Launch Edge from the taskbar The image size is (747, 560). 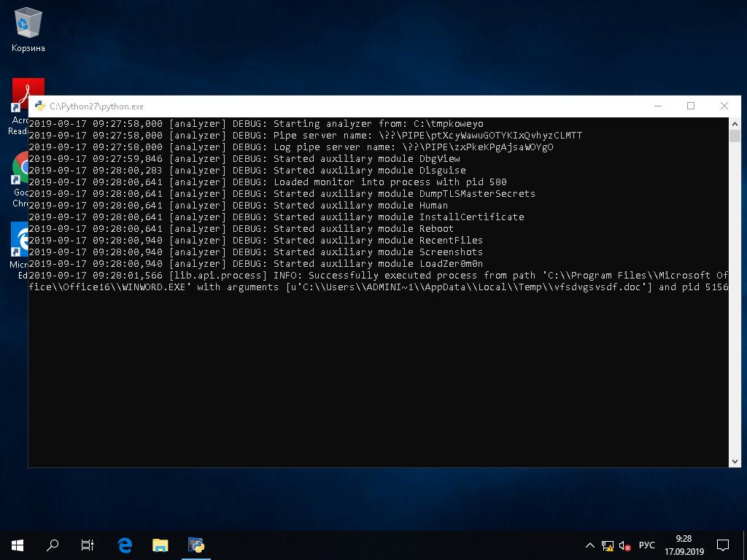[124, 545]
